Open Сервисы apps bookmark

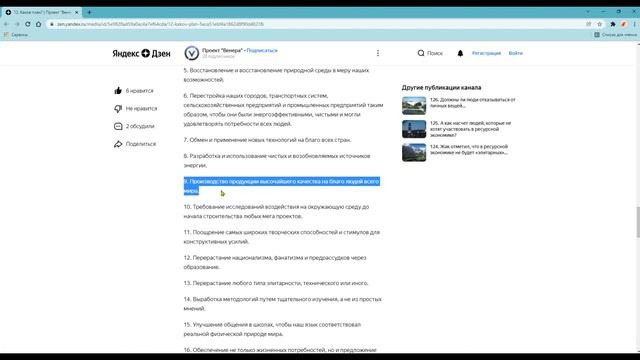click(x=16, y=35)
